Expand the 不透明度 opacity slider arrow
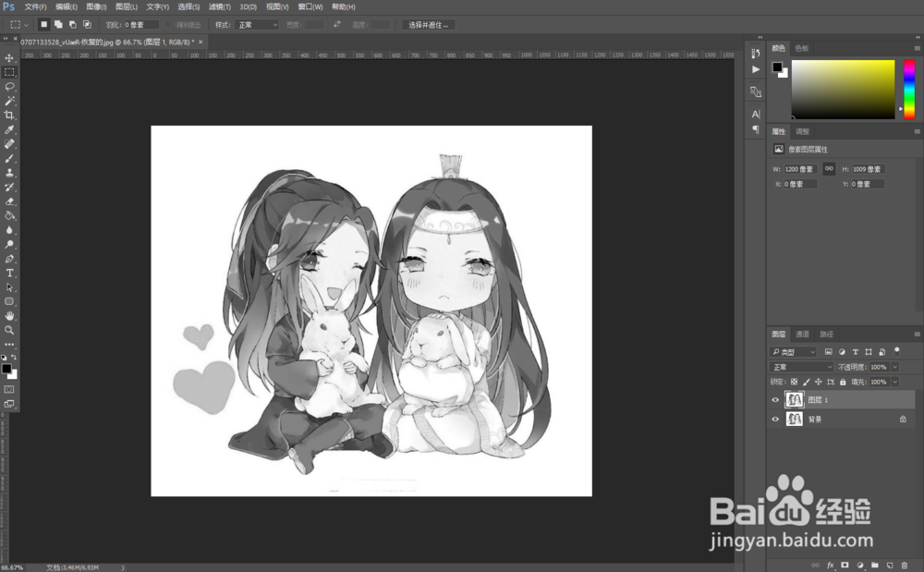The height and width of the screenshot is (572, 924). click(x=895, y=367)
